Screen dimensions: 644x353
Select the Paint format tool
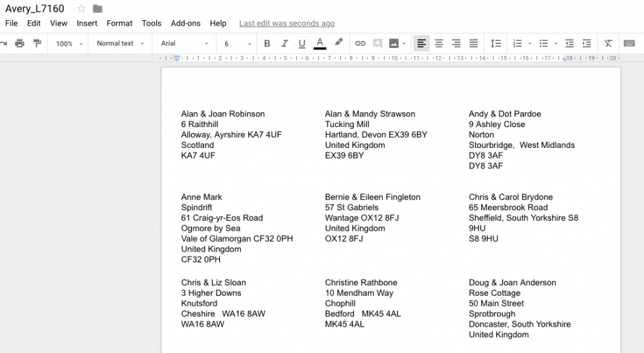click(37, 43)
